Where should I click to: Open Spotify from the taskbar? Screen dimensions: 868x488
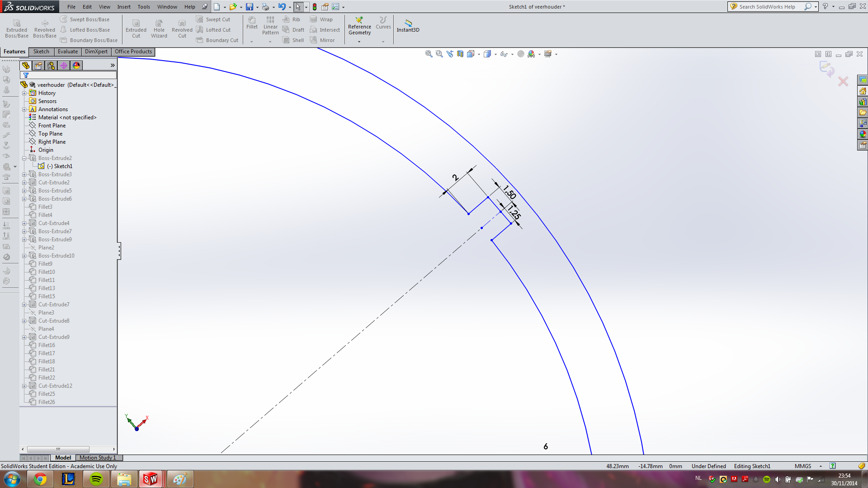(96, 479)
